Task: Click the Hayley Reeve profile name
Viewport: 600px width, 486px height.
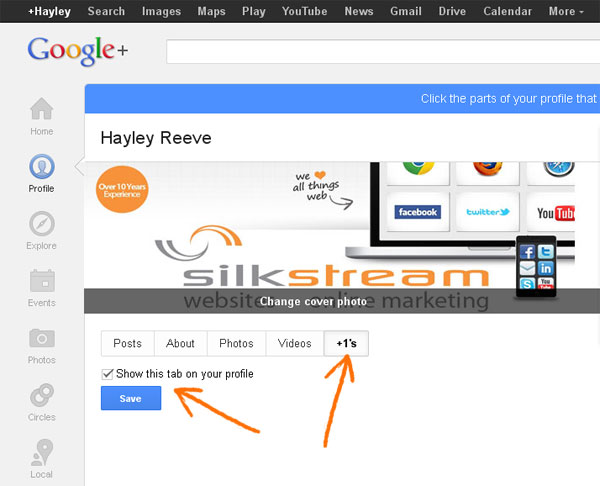Action: pyautogui.click(x=156, y=138)
